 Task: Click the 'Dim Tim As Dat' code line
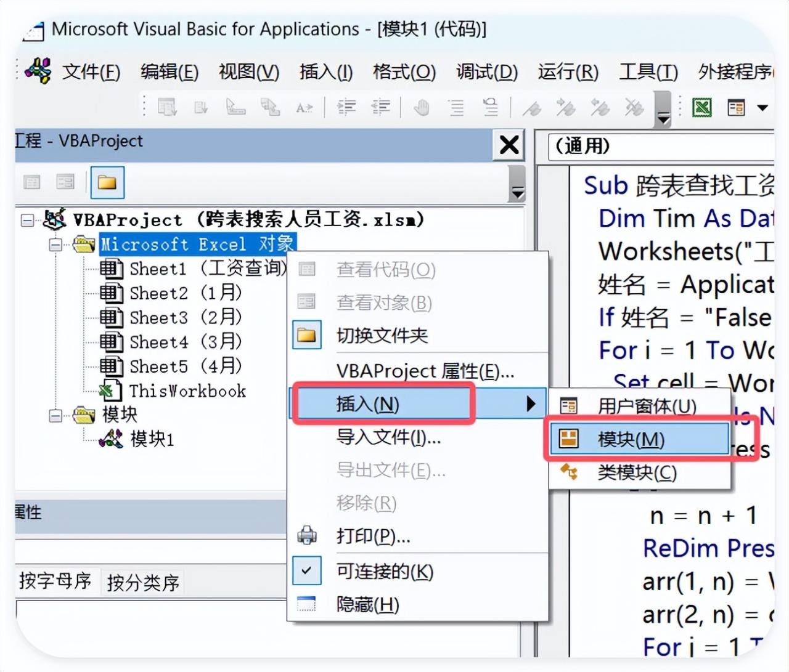(x=685, y=218)
